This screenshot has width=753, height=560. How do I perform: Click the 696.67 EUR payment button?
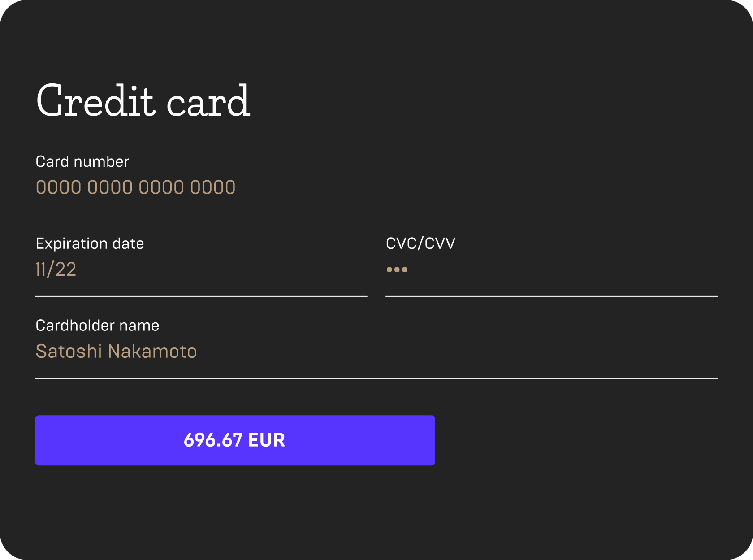click(x=235, y=440)
